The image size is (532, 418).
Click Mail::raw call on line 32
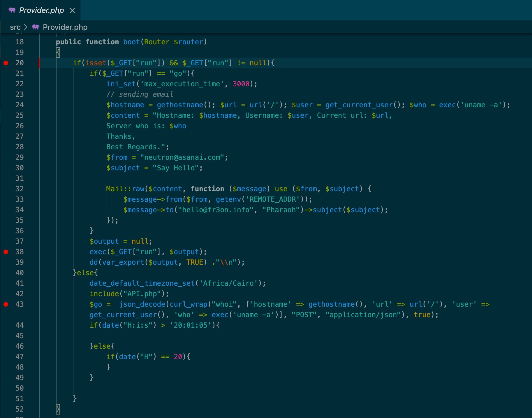click(x=125, y=189)
